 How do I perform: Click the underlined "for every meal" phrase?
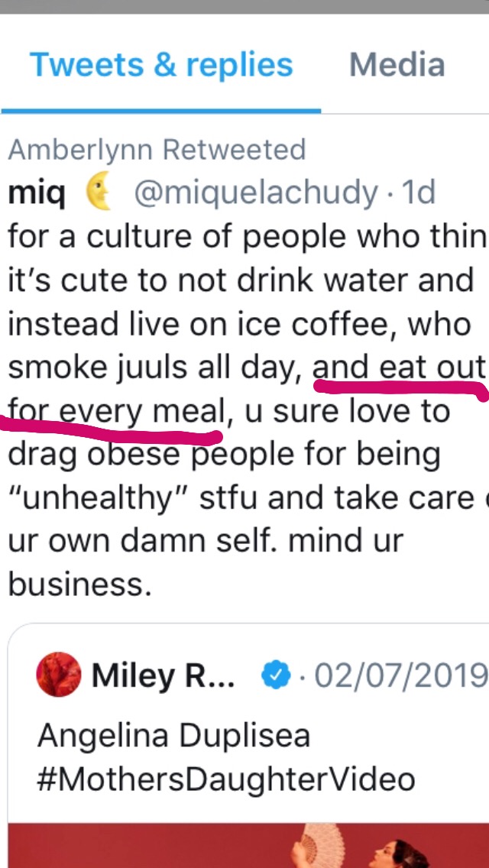pos(117,413)
